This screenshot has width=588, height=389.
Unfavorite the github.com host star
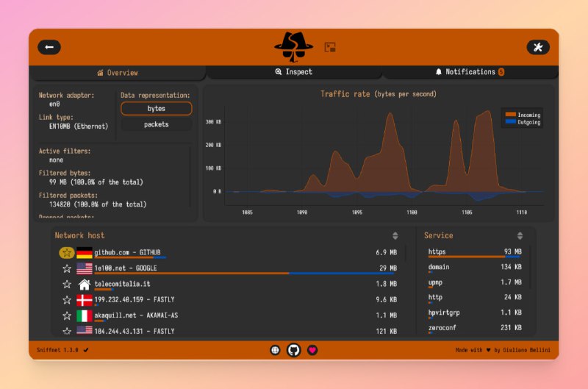pos(66,252)
